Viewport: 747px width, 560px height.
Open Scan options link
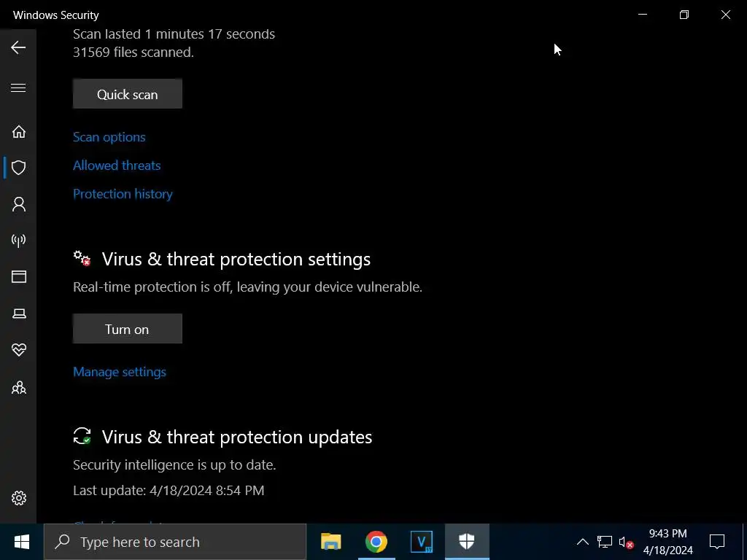click(x=109, y=137)
